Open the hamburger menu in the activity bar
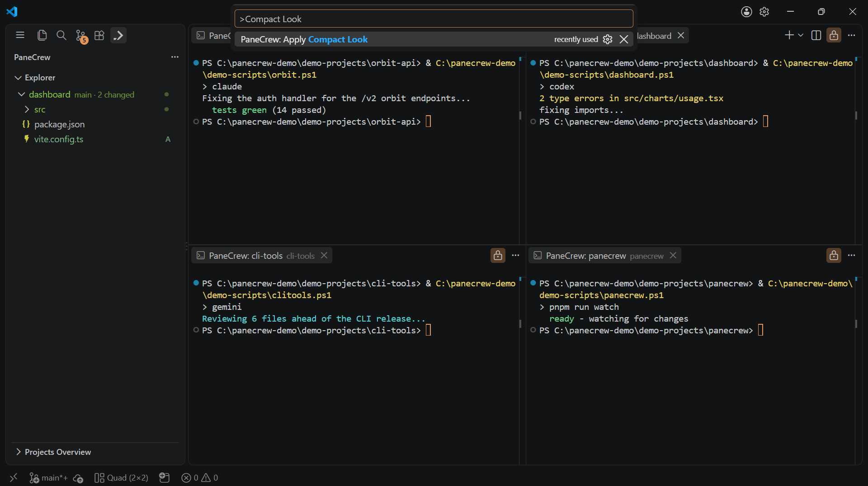Image resolution: width=868 pixels, height=486 pixels. click(x=20, y=35)
